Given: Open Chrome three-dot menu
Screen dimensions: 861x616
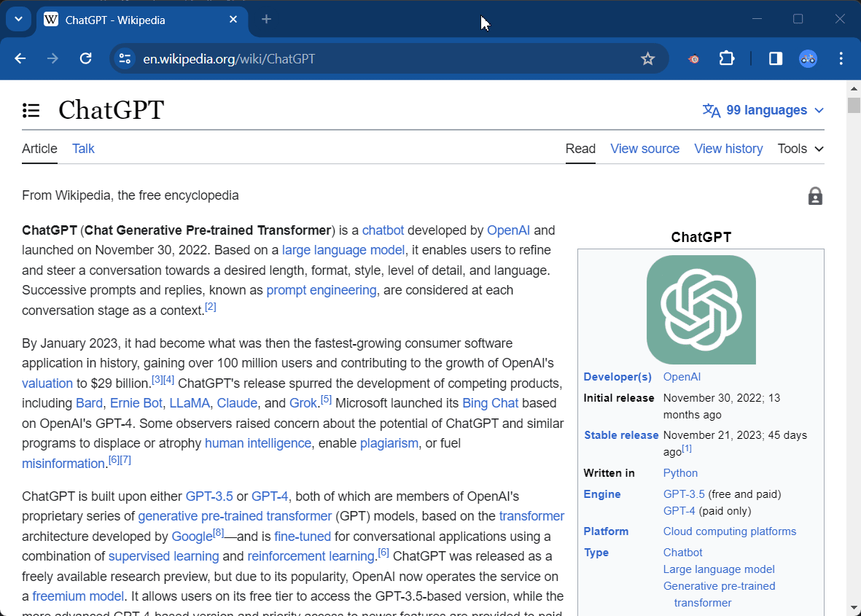Looking at the screenshot, I should [x=841, y=58].
